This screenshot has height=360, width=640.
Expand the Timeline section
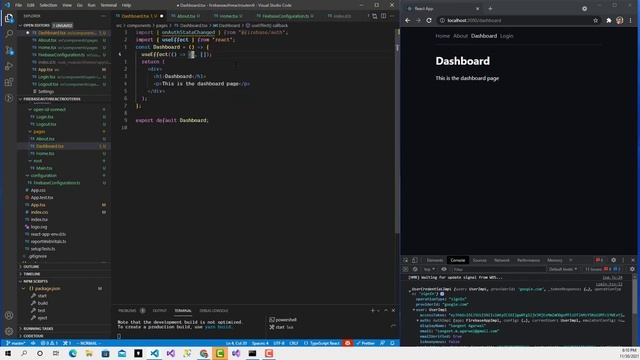tap(63, 274)
